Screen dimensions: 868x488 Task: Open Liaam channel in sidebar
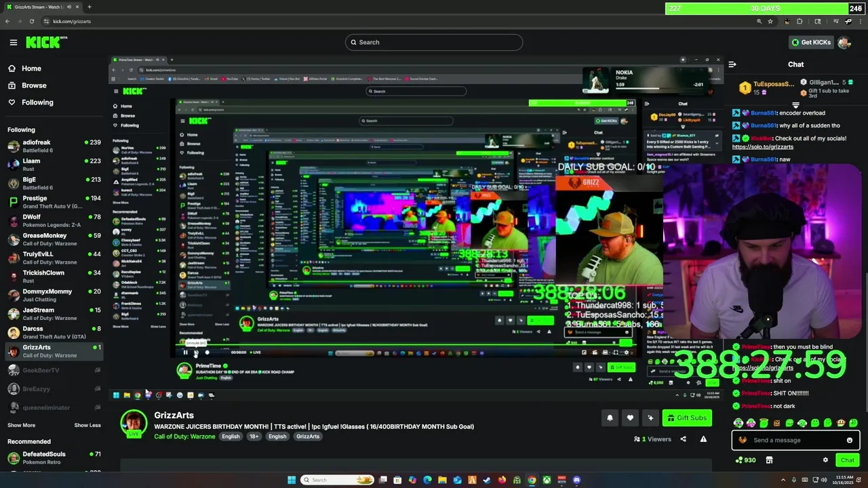pyautogui.click(x=54, y=164)
